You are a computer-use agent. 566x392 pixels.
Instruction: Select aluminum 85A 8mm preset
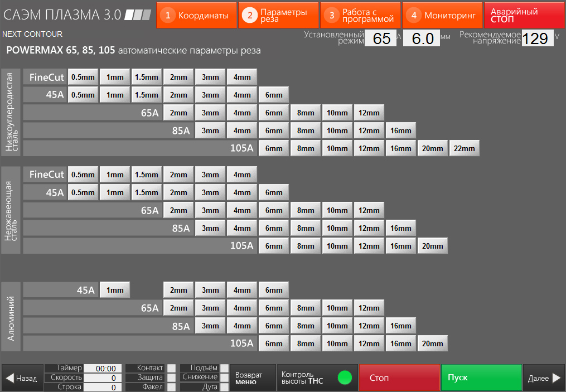(x=306, y=326)
